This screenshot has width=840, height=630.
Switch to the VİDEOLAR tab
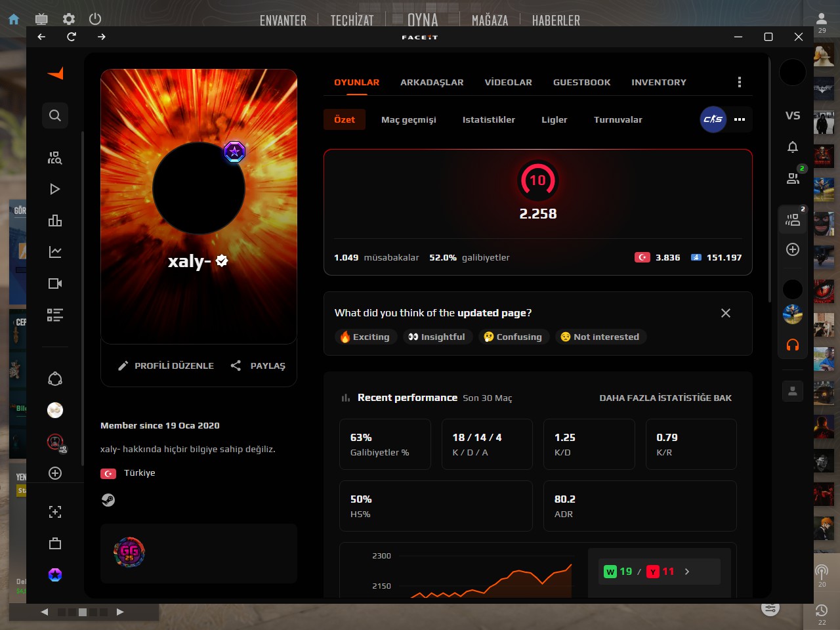coord(509,82)
